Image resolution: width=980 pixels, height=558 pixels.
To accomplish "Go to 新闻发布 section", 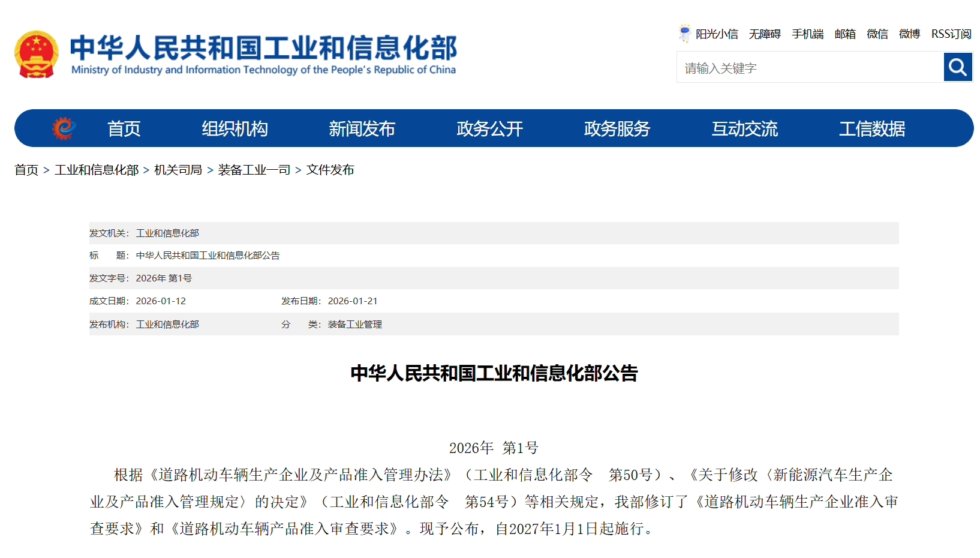I will [x=362, y=129].
